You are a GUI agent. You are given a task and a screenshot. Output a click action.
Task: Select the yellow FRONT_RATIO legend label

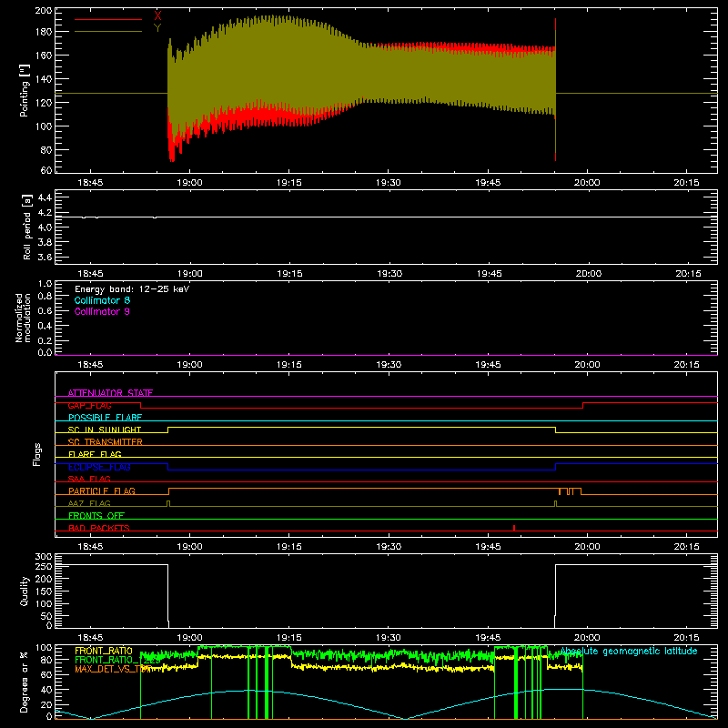coord(104,651)
